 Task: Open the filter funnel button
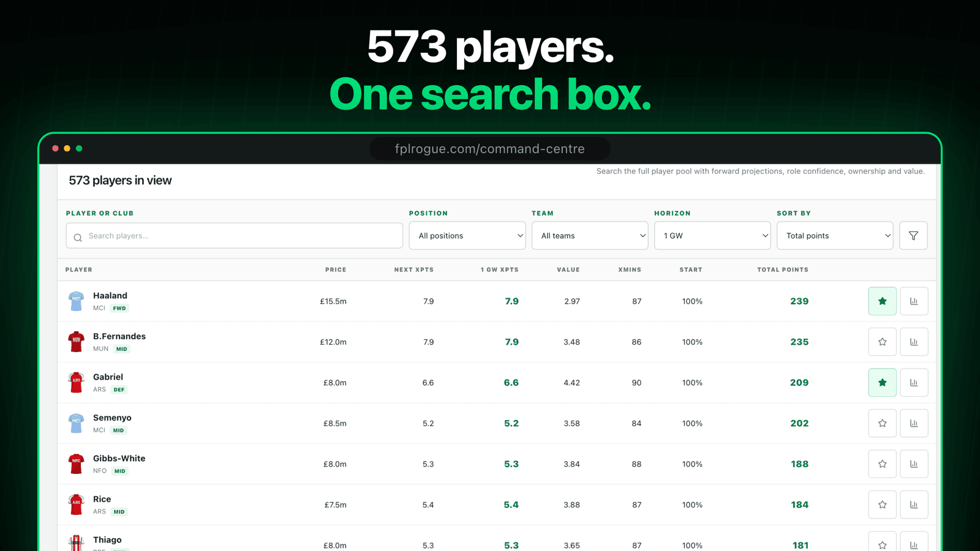[913, 236]
